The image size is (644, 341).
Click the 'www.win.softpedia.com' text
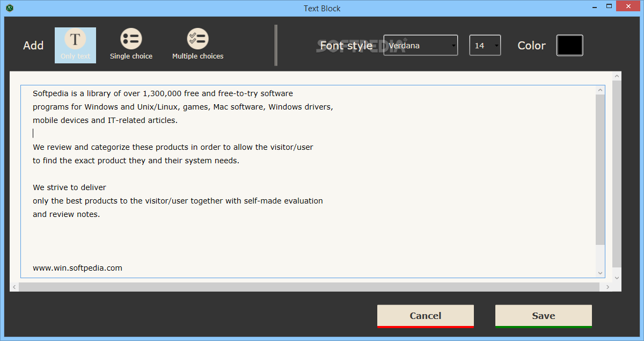pos(77,268)
